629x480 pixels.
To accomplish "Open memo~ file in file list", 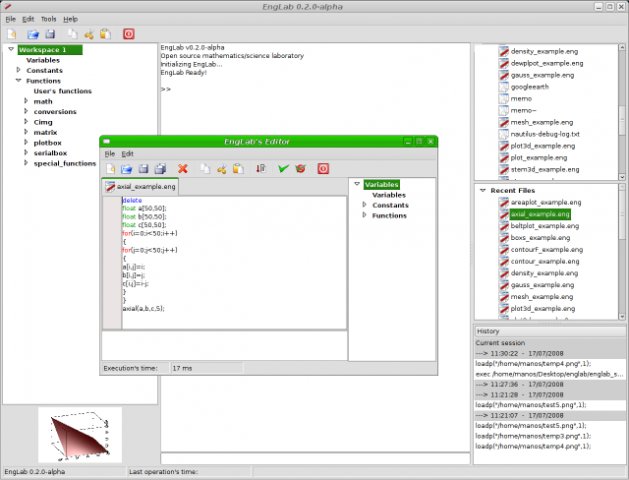I will pos(523,110).
